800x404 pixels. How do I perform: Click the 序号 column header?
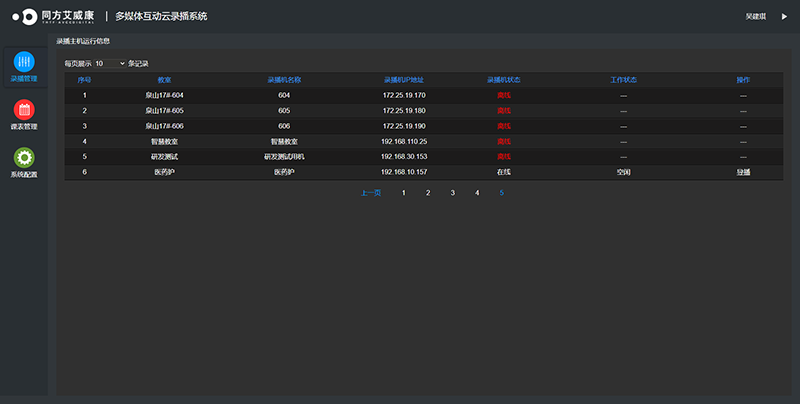click(x=85, y=79)
